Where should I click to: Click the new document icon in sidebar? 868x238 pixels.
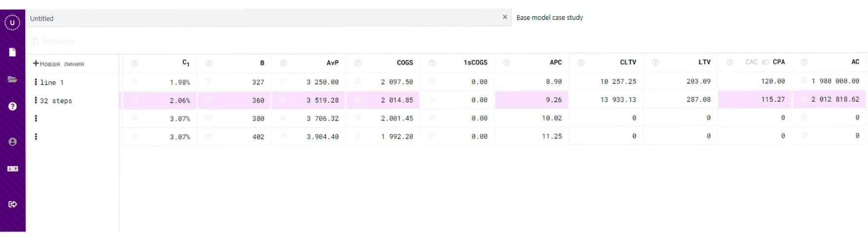pyautogui.click(x=12, y=52)
